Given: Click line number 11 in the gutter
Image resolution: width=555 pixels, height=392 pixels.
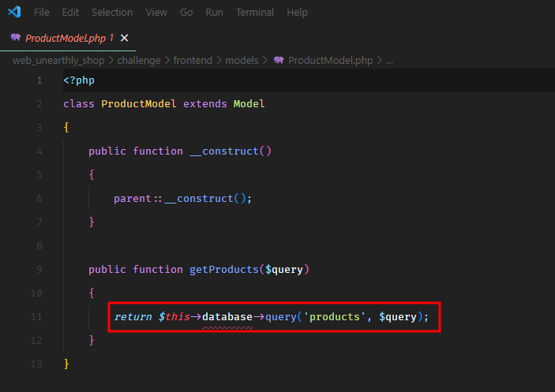Looking at the screenshot, I should click(37, 316).
